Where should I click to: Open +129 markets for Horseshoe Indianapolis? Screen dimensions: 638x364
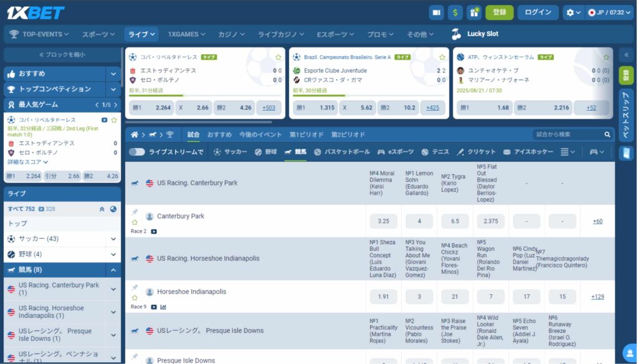(x=598, y=297)
